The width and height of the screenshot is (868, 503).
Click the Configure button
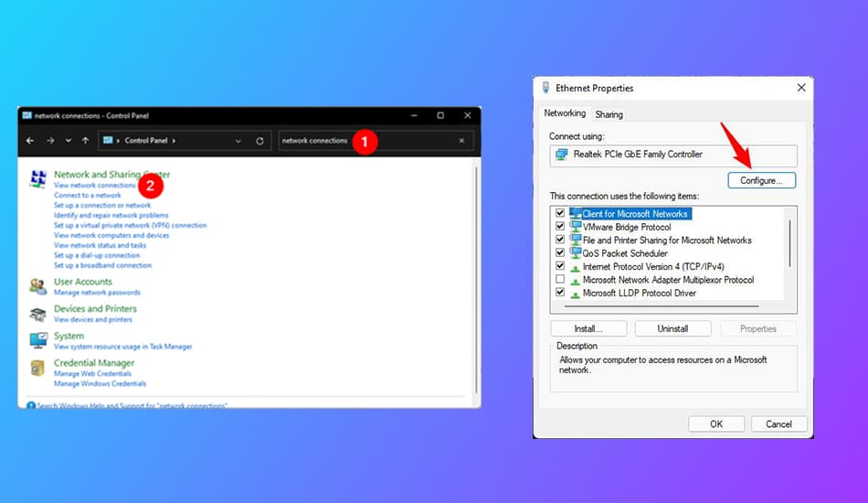pyautogui.click(x=762, y=180)
